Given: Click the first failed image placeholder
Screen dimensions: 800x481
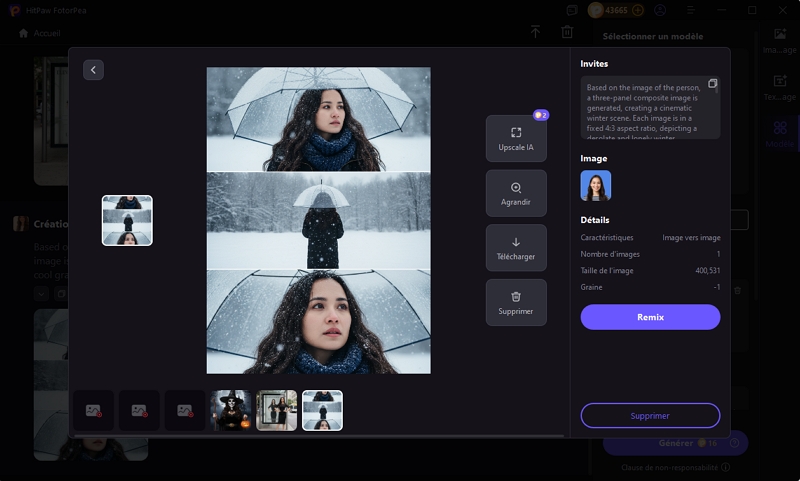Looking at the screenshot, I should [93, 410].
